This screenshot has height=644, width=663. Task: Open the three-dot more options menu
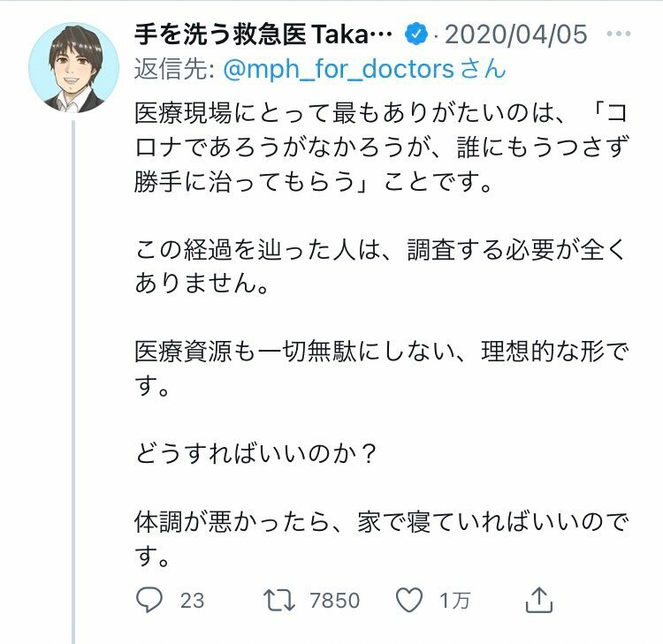pos(618,34)
